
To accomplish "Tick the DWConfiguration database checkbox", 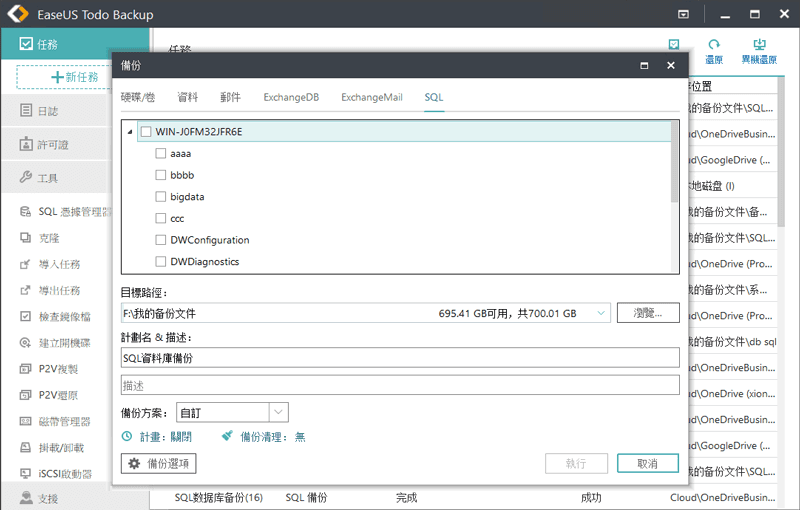I will pyautogui.click(x=161, y=240).
